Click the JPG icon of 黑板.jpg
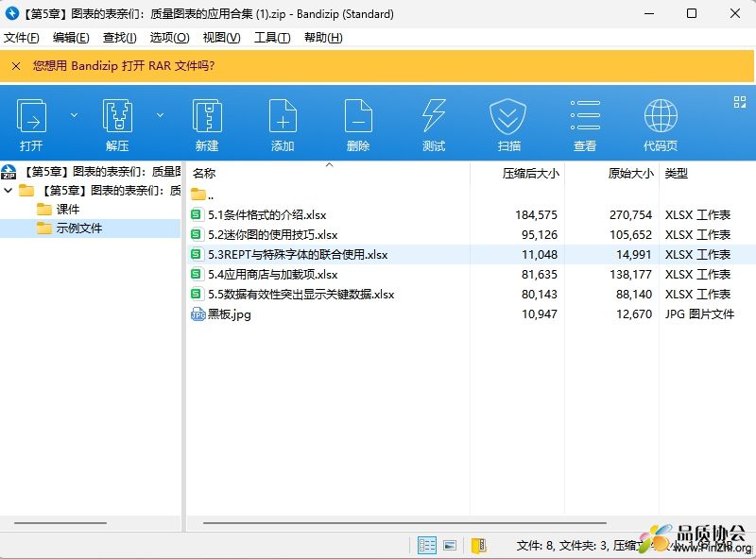 [x=198, y=314]
